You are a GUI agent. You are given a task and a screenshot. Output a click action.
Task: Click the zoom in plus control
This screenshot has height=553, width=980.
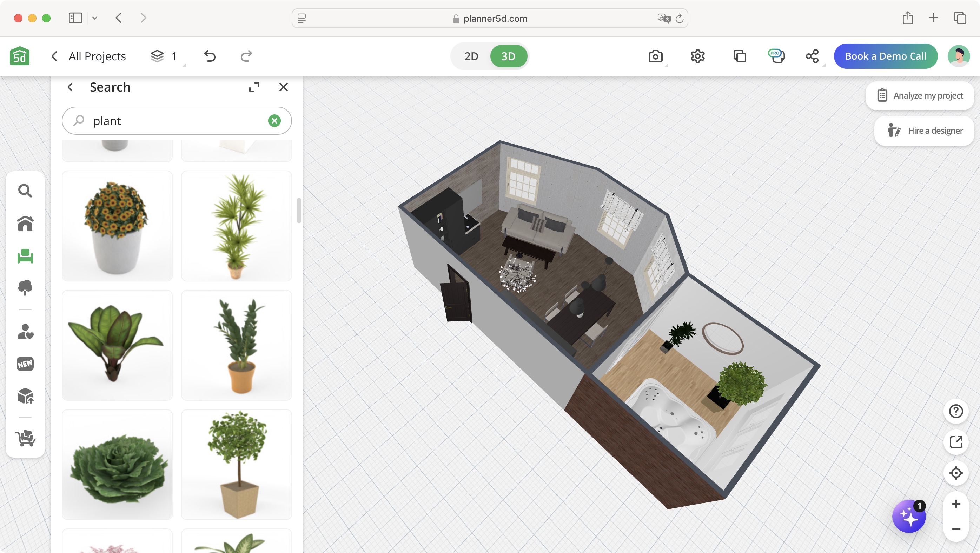coord(956,504)
